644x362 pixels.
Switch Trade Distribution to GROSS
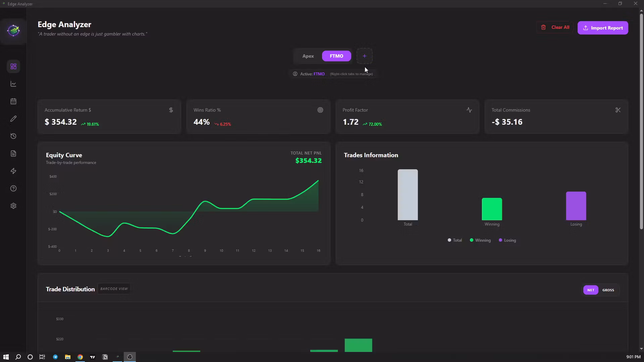(x=608, y=290)
